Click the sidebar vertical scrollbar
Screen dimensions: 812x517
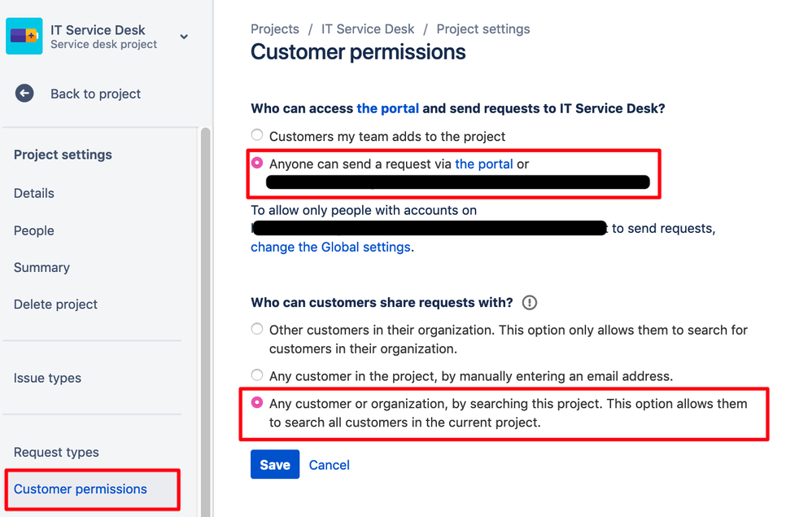pos(206,321)
